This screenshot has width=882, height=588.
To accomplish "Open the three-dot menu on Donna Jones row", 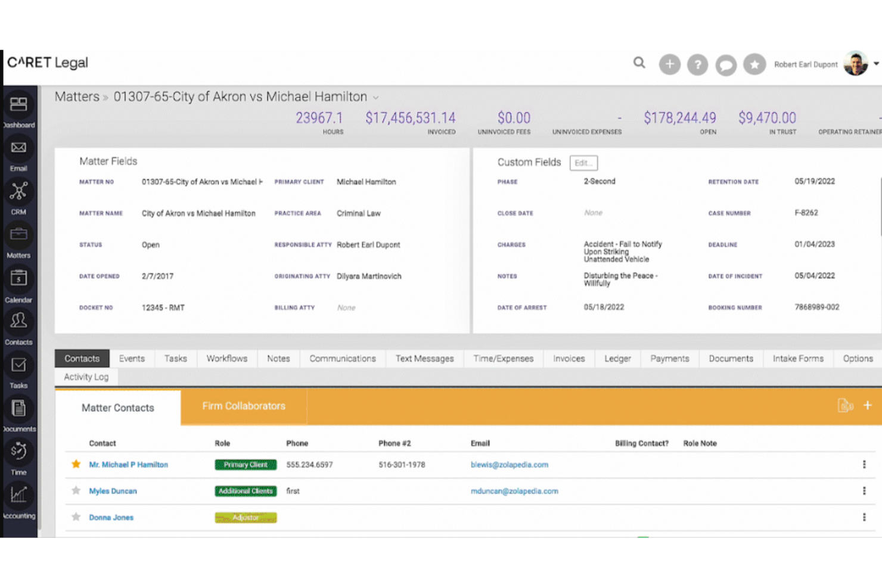I will pyautogui.click(x=865, y=517).
